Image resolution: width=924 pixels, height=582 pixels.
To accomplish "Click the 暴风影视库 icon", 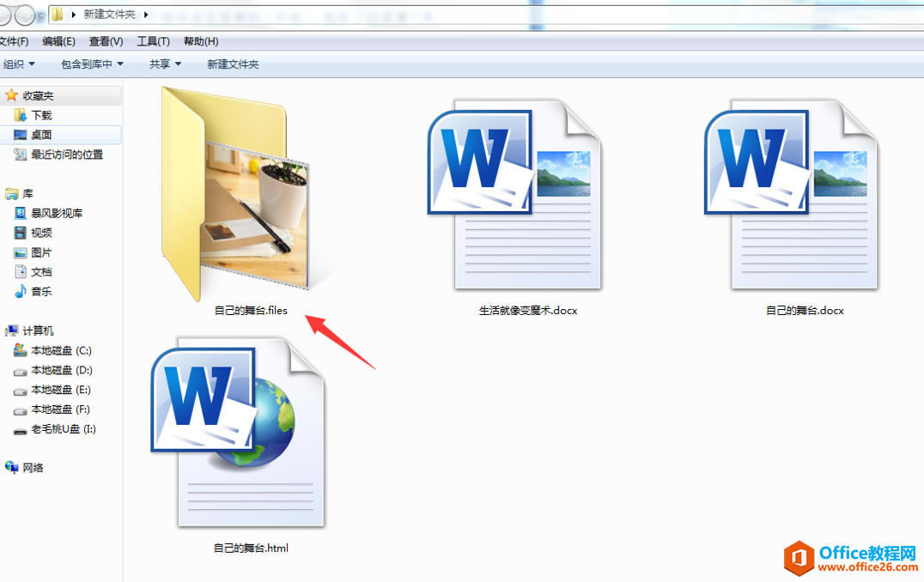I will tap(20, 213).
